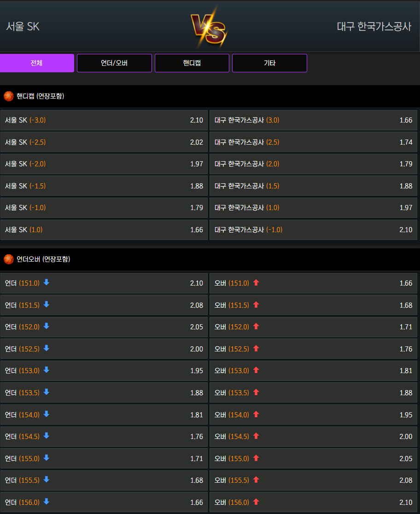Click red up arrow on 오버 (154.5)
Viewport: 420px width, 514px height.
tap(256, 436)
